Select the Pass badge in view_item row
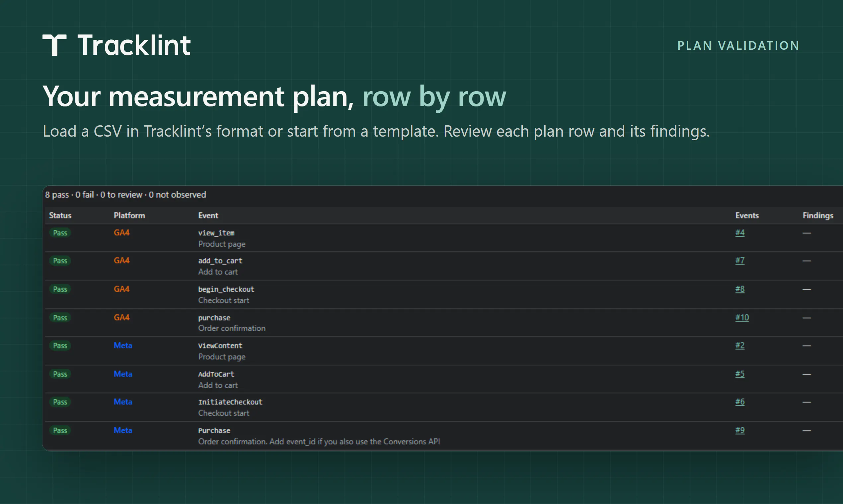This screenshot has height=504, width=843. (x=60, y=233)
